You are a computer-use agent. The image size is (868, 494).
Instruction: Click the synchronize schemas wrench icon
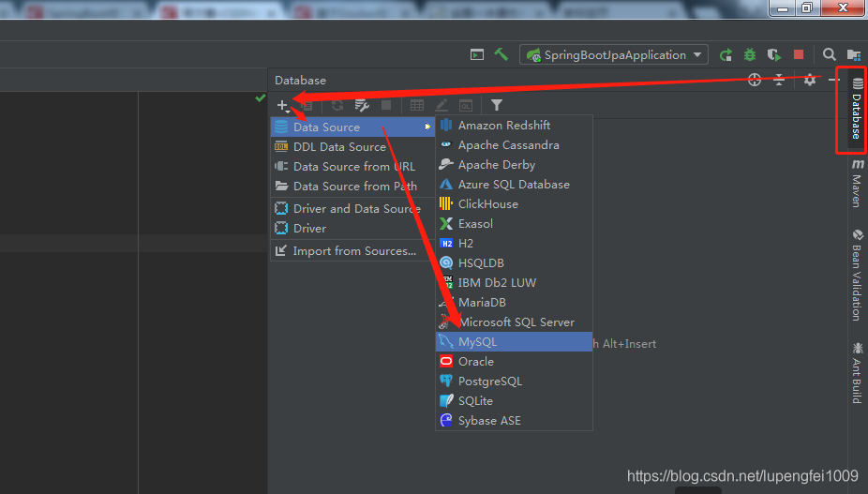pos(362,105)
